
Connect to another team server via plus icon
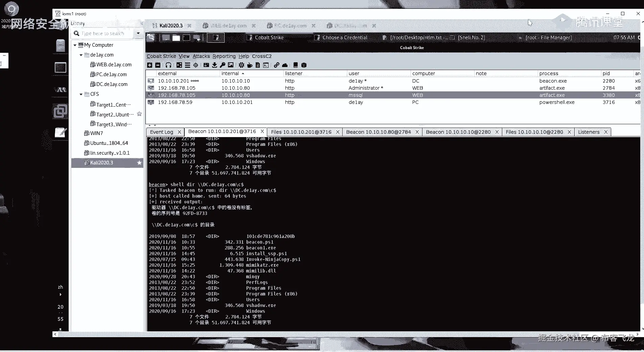click(149, 65)
